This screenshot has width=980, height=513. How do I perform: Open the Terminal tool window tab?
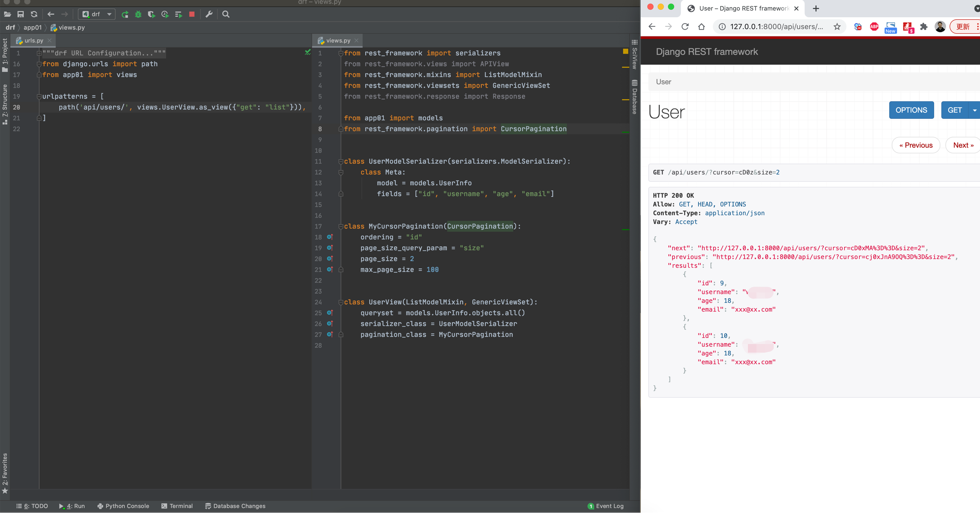(177, 506)
